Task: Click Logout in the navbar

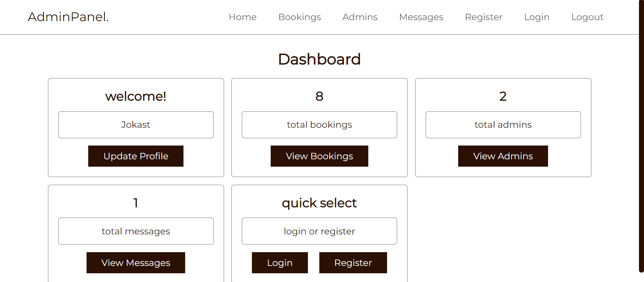Action: (x=587, y=17)
